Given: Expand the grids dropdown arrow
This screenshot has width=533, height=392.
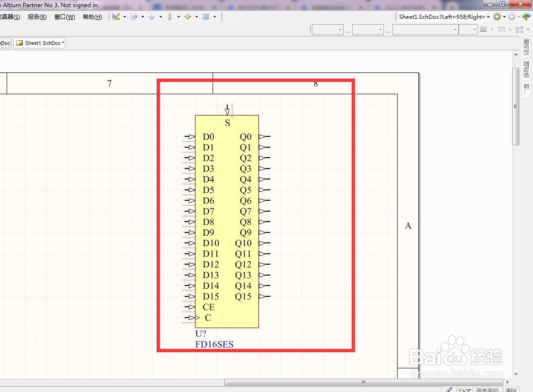Looking at the screenshot, I should click(x=215, y=17).
